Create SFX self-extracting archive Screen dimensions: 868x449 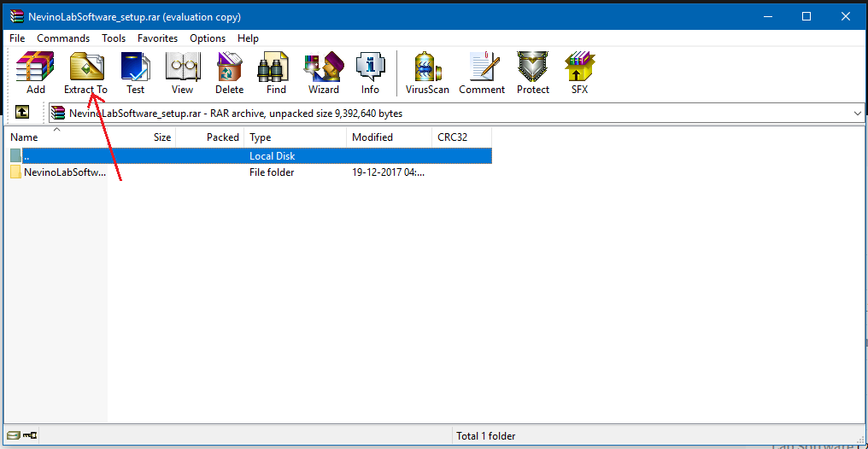(x=580, y=72)
